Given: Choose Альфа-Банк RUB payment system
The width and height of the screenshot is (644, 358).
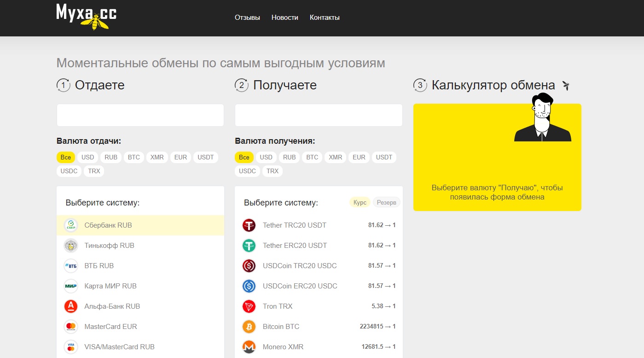Looking at the screenshot, I should pos(140,306).
